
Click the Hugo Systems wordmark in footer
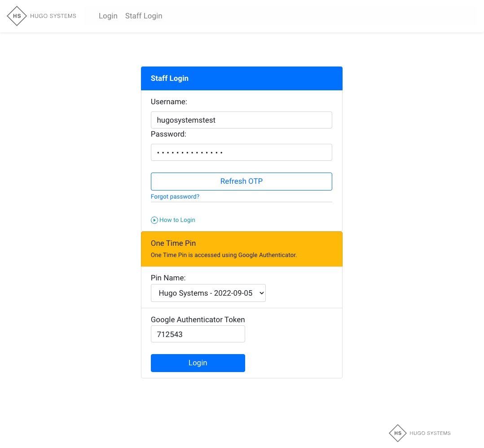pos(430,433)
